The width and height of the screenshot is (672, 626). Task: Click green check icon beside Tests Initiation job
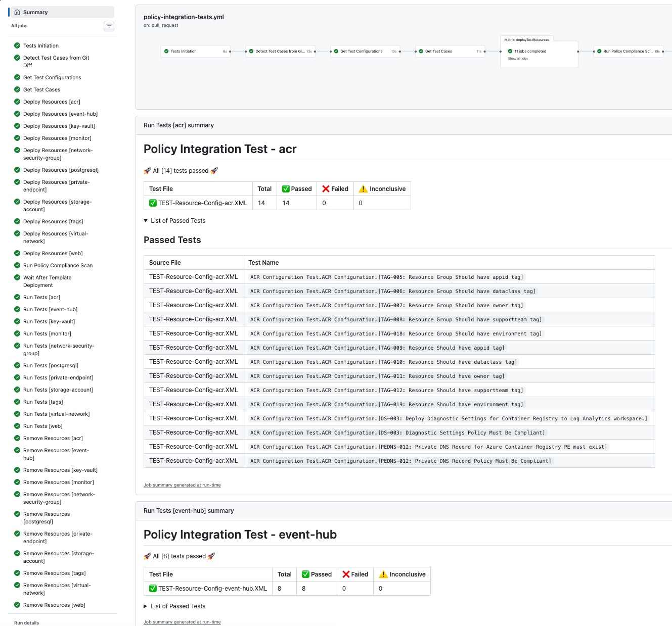point(17,45)
